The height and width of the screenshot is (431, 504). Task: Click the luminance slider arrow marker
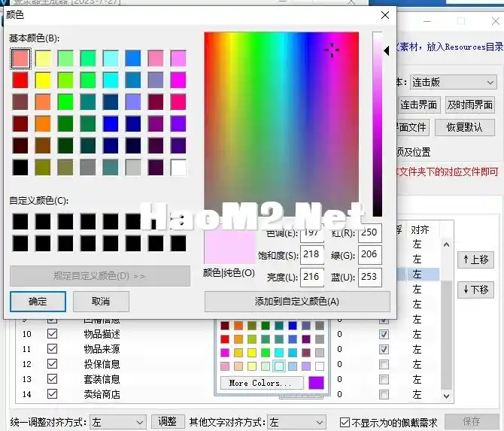pos(387,50)
